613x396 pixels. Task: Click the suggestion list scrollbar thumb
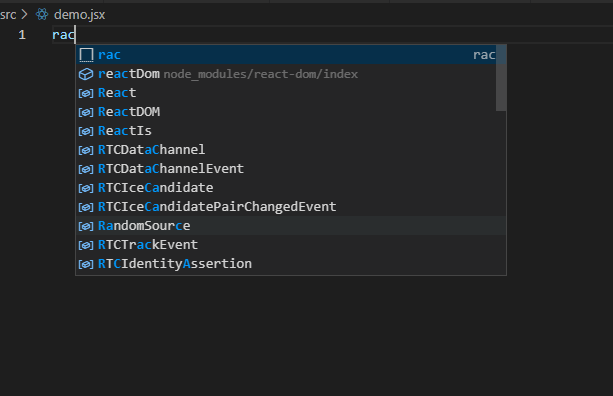point(501,78)
